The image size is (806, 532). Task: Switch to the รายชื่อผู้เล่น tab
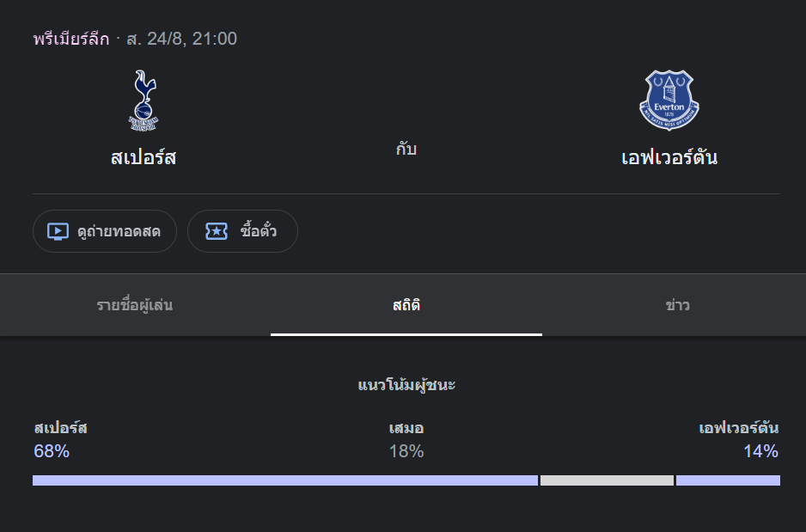point(135,305)
